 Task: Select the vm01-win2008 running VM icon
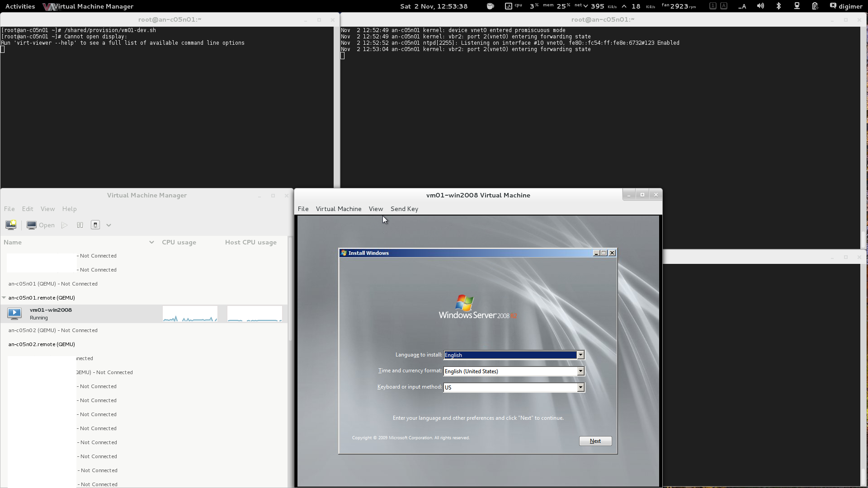(14, 313)
